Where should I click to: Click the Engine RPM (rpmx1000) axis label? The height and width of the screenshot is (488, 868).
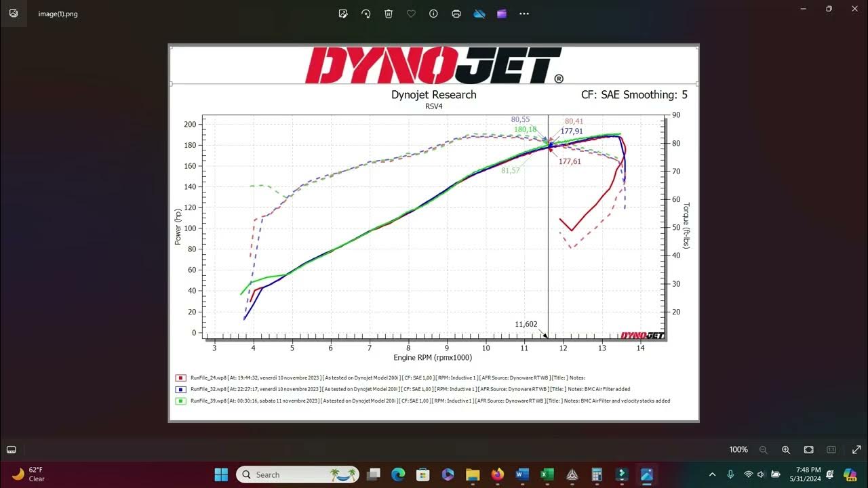[433, 357]
